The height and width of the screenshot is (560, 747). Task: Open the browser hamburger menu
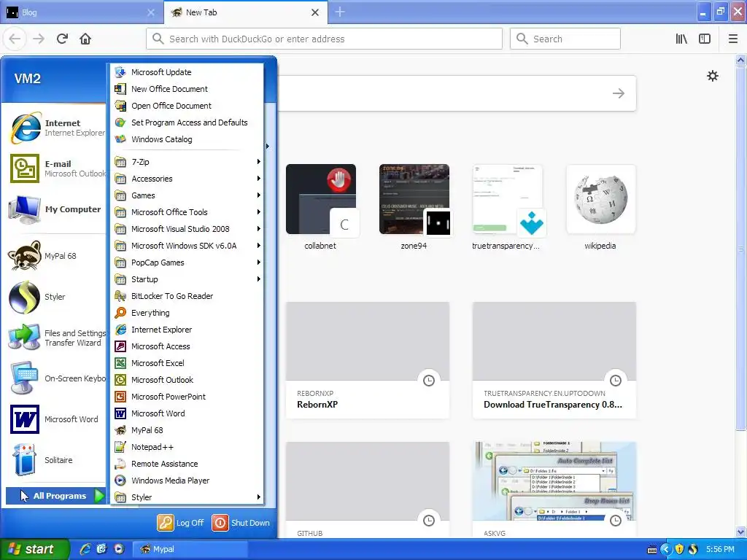(732, 39)
